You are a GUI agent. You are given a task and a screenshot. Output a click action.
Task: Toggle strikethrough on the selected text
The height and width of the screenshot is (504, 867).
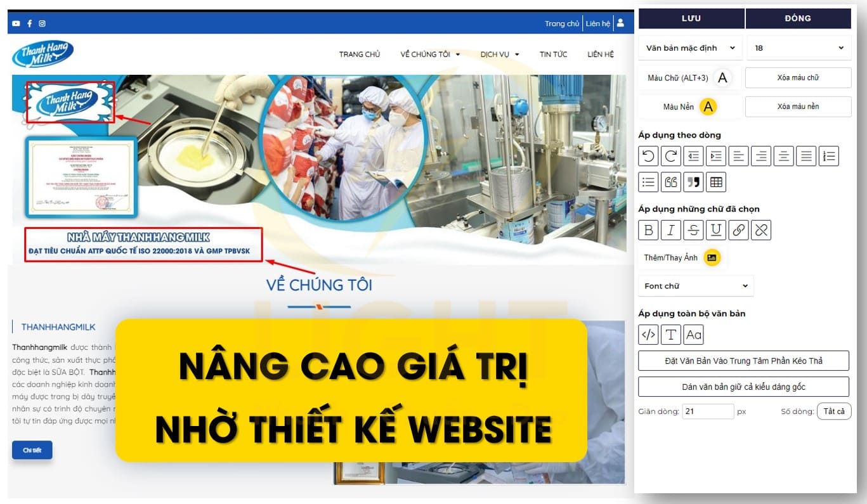694,230
